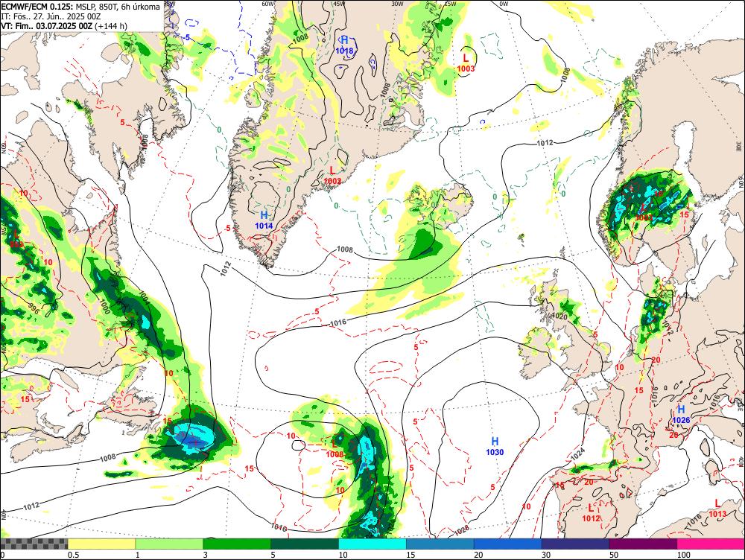Click the '1000' isobar label near Labrador
745x560 pixels.
104,307
